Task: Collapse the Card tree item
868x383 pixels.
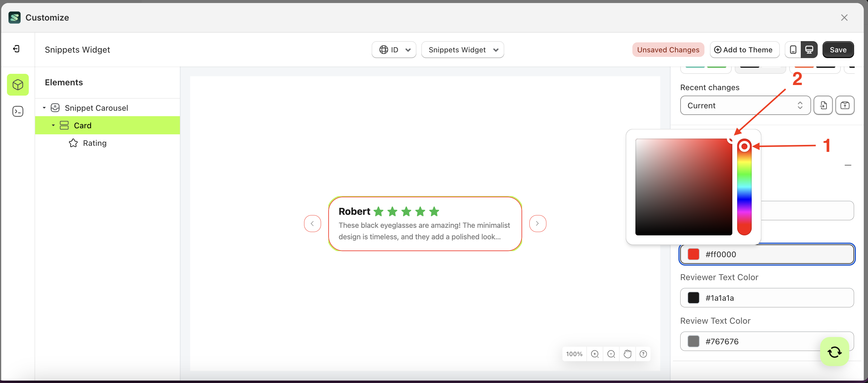Action: 53,125
